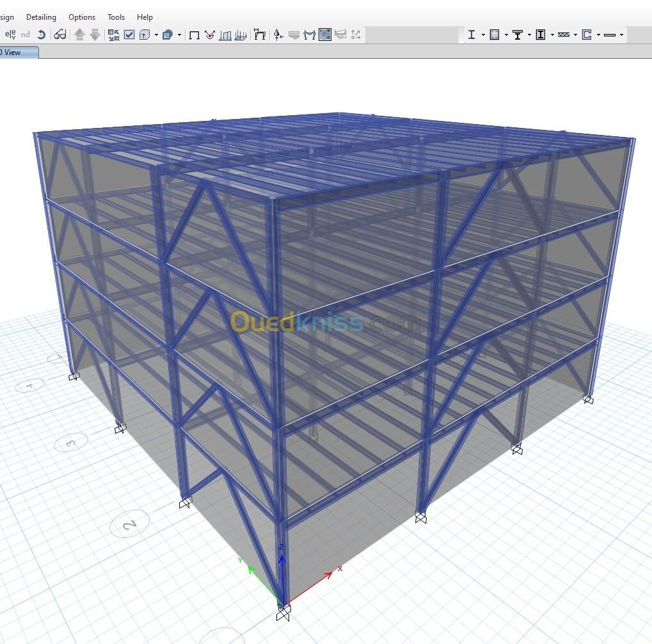The height and width of the screenshot is (644, 652).
Task: Click the 3D rotate view icon
Action: pos(41,35)
